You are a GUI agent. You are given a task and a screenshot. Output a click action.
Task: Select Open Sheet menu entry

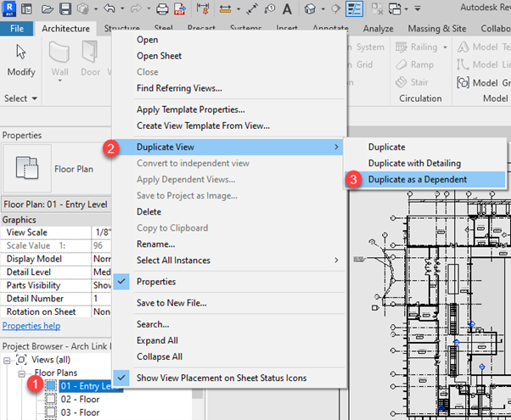[x=229, y=56]
